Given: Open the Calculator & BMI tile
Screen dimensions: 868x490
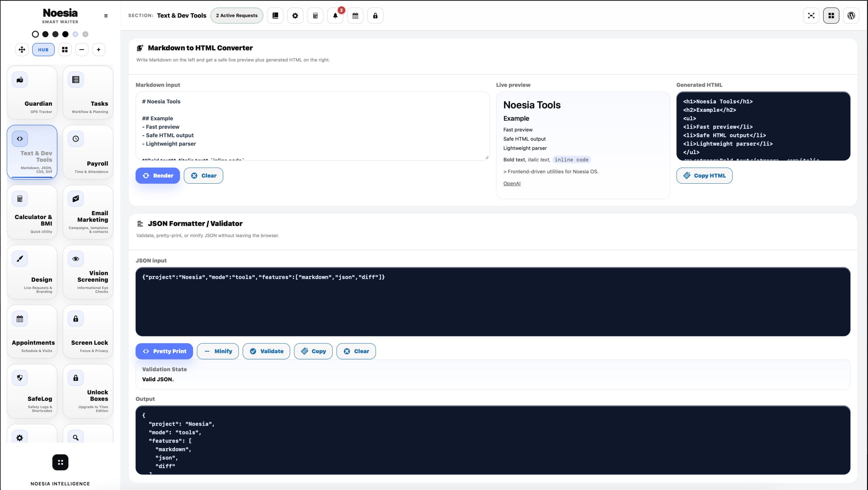Looking at the screenshot, I should click(x=32, y=212).
